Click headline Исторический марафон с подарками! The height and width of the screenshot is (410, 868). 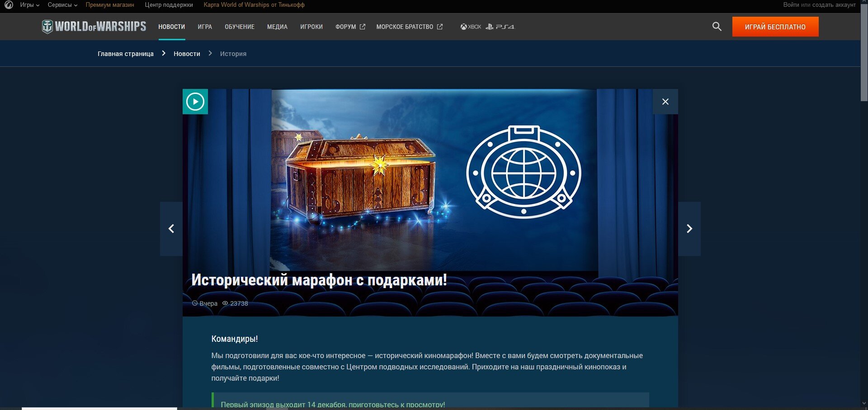tap(319, 280)
